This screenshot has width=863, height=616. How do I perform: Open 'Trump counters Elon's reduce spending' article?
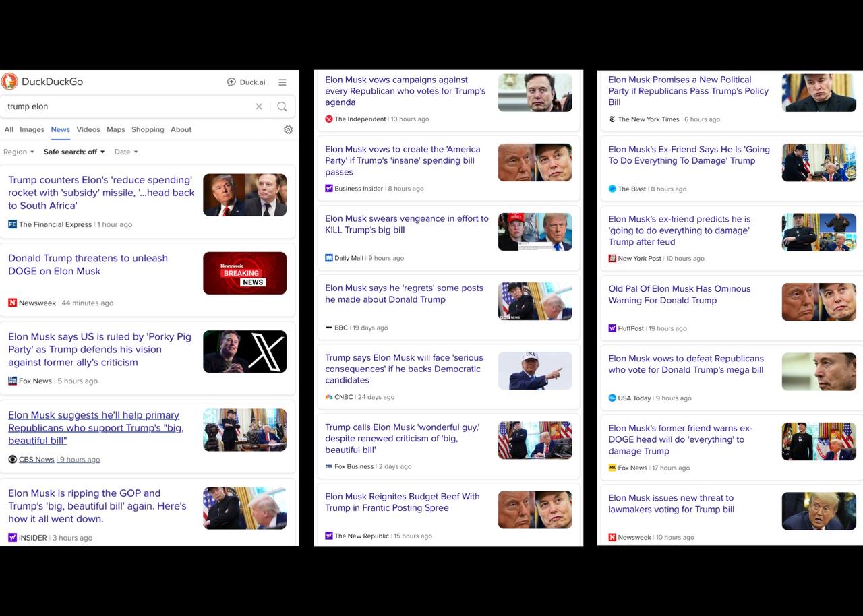[101, 193]
